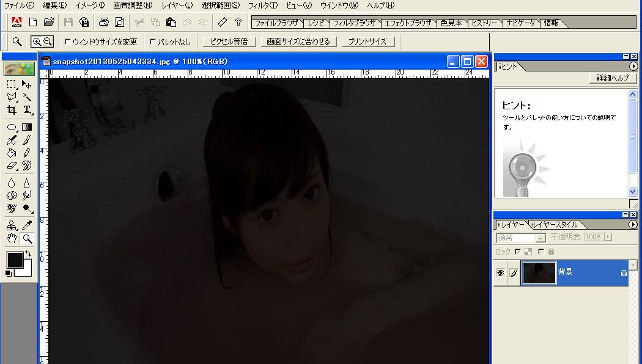Toggle lock all checkbox in layers
642x364 pixels.
click(541, 252)
